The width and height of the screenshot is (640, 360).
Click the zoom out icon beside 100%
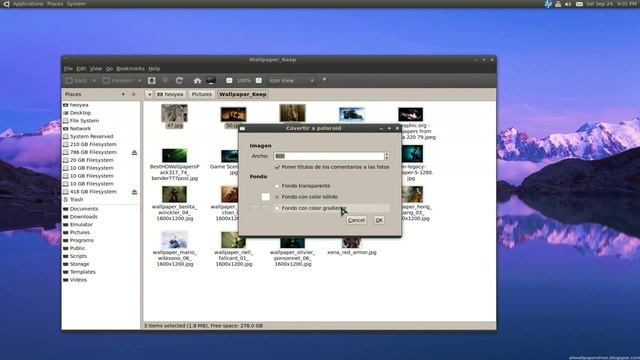229,81
